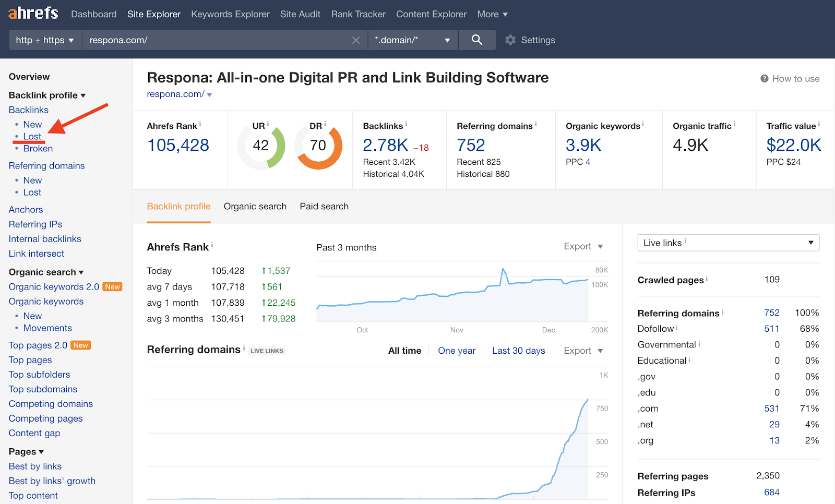Click Broken backlinks in sidebar
This screenshot has height=504, width=835.
point(38,149)
